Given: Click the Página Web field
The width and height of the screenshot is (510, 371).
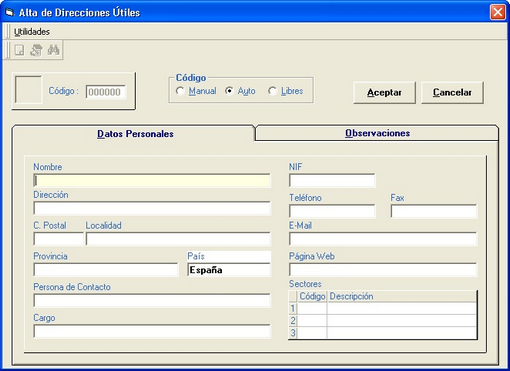Looking at the screenshot, I should coord(383,270).
